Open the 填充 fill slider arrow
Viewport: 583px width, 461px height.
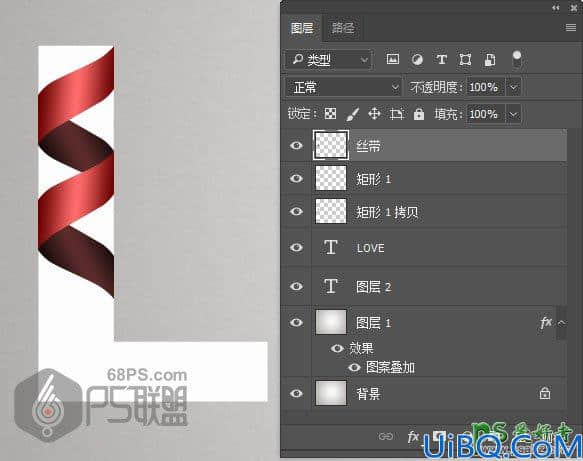[513, 114]
